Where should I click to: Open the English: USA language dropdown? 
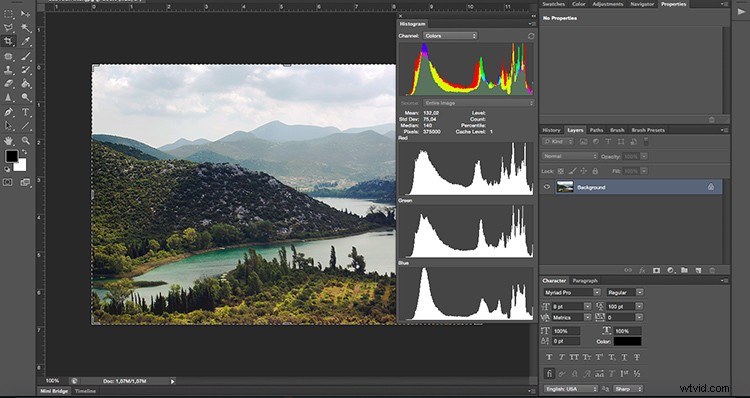pos(570,389)
